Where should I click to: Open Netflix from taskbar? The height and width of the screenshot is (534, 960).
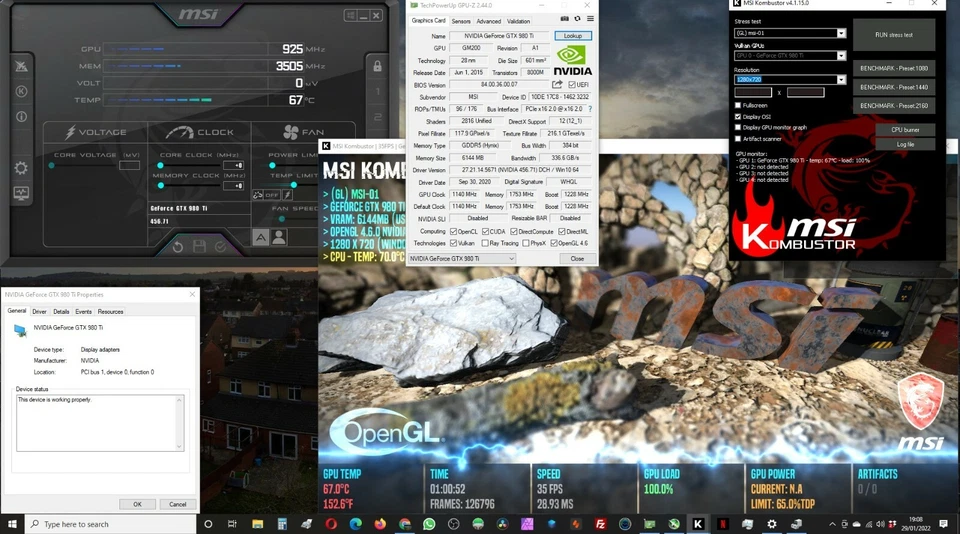coord(722,524)
